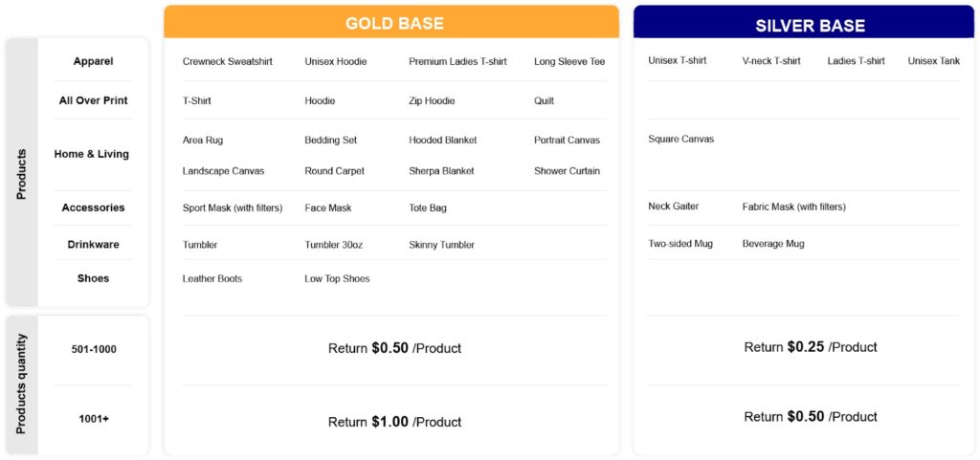
Task: Choose Leather Boots item
Action: coord(212,278)
